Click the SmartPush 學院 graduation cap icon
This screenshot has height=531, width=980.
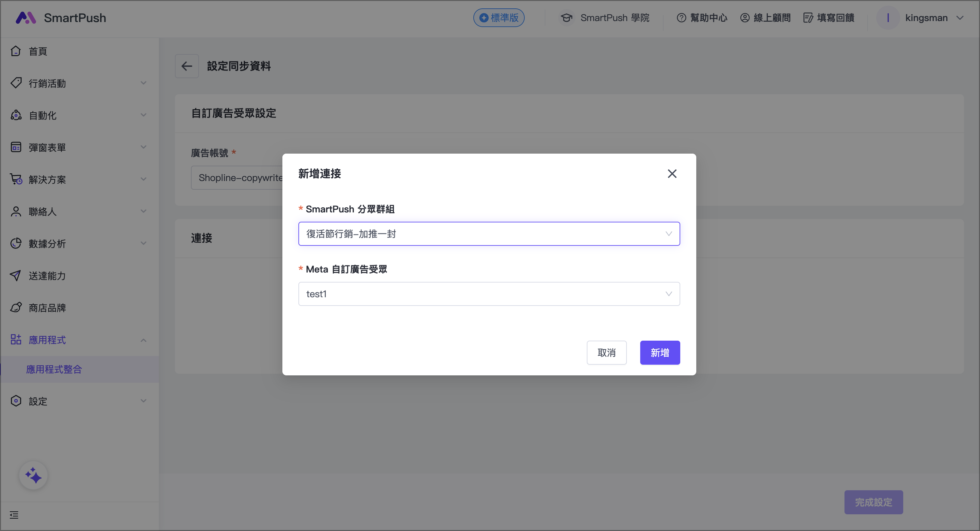[x=566, y=17]
